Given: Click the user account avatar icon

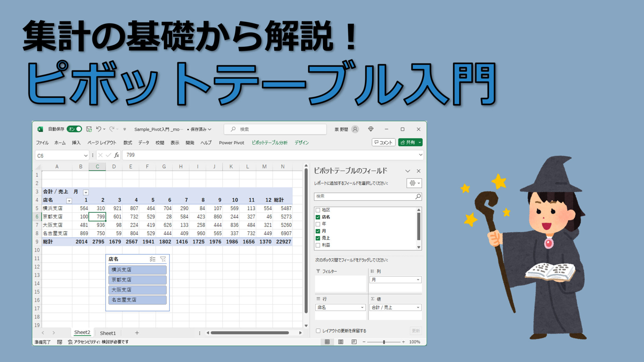Looking at the screenshot, I should (x=355, y=129).
